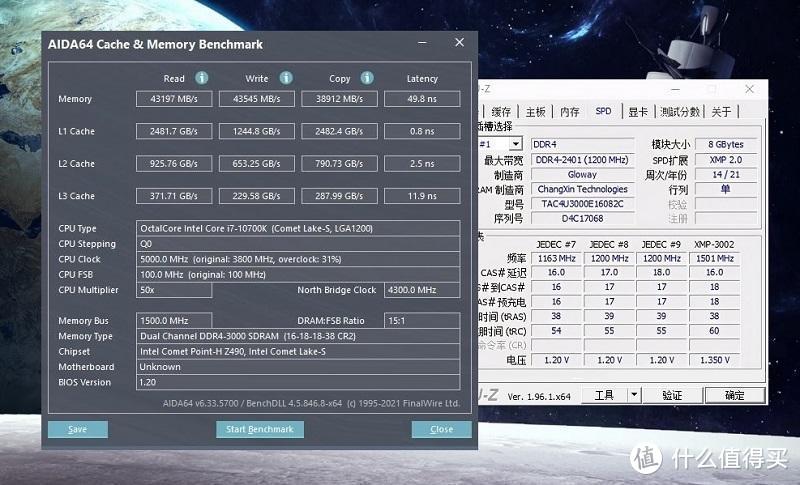Click XMP-3002 voltage 1.350 V cell
The height and width of the screenshot is (485, 800).
click(x=714, y=360)
